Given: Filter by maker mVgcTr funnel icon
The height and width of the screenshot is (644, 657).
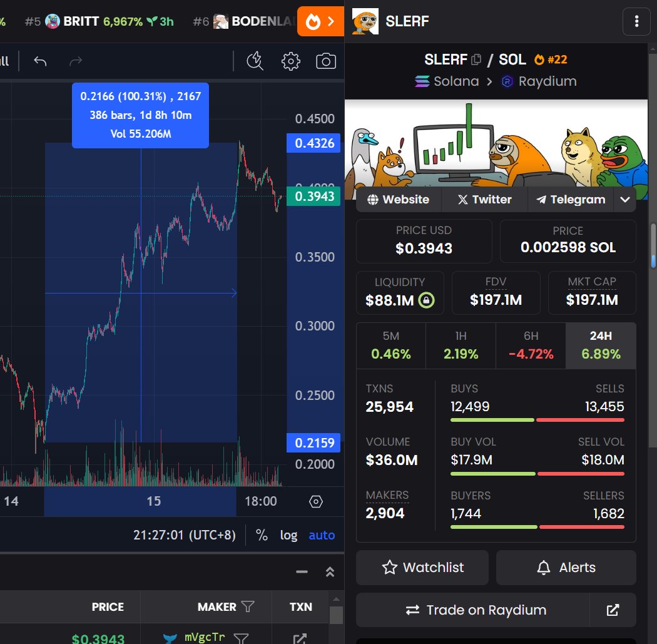Looking at the screenshot, I should 241,638.
